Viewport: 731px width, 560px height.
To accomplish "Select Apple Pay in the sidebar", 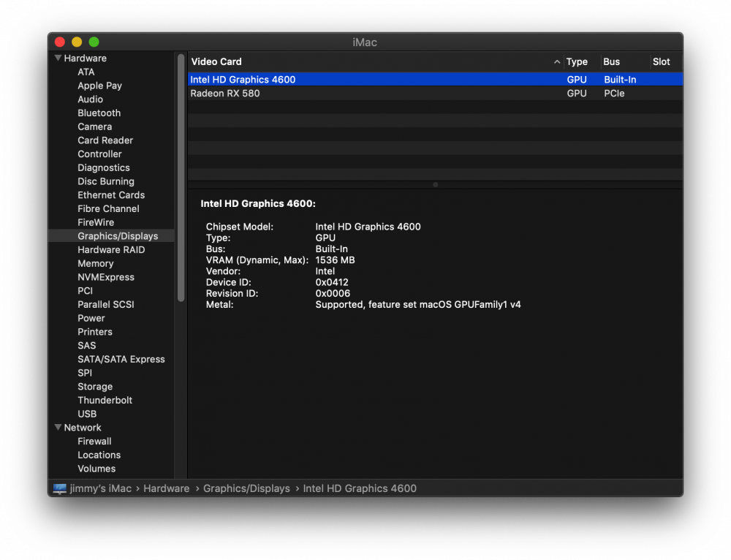I will pos(99,86).
